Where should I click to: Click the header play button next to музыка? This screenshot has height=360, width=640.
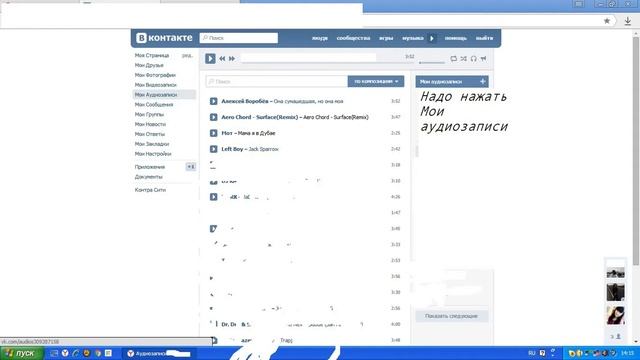point(432,38)
